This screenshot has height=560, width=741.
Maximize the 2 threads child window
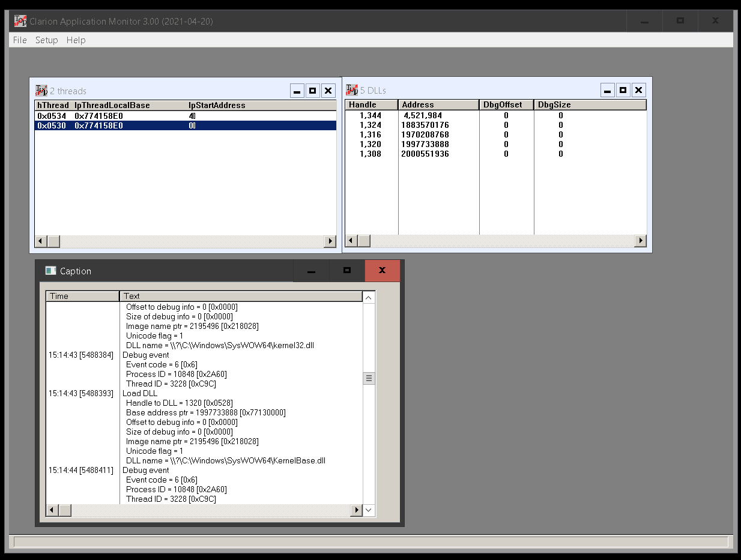(x=312, y=91)
